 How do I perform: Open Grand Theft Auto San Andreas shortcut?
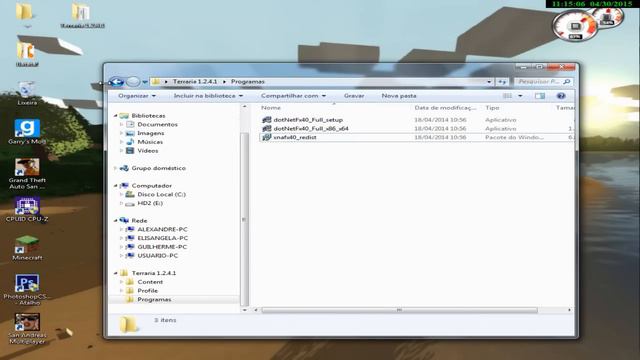click(27, 174)
